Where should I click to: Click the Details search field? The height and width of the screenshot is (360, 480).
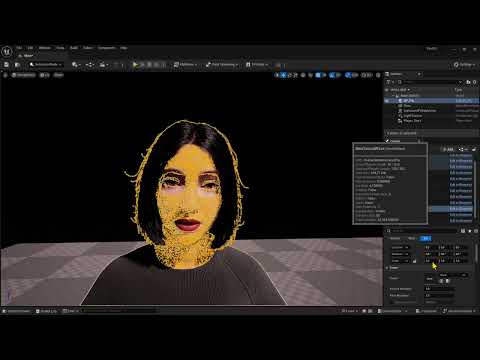tap(423, 231)
